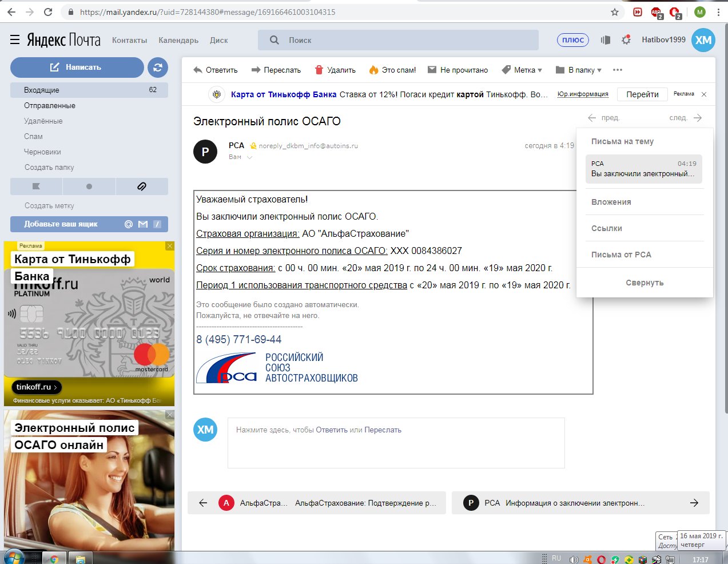
Task: Click the Поиск search field
Action: [398, 40]
